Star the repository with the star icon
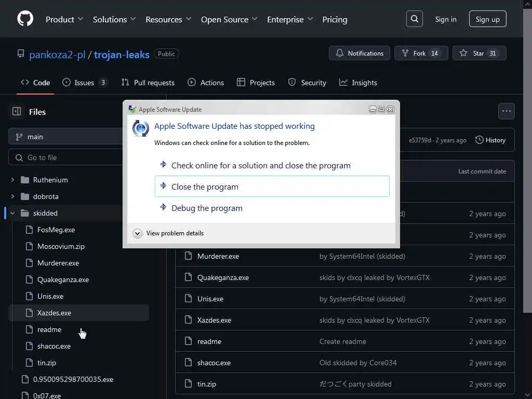The height and width of the screenshot is (399, 532). pos(463,53)
